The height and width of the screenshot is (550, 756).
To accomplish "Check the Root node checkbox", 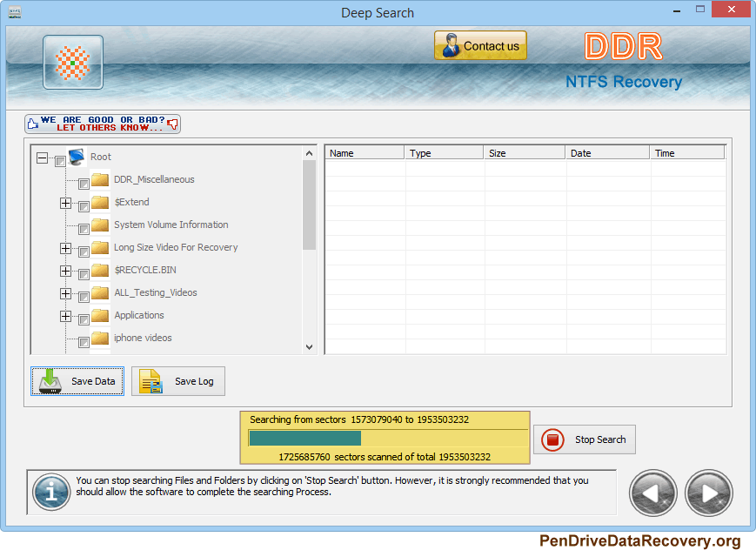I will 58,160.
